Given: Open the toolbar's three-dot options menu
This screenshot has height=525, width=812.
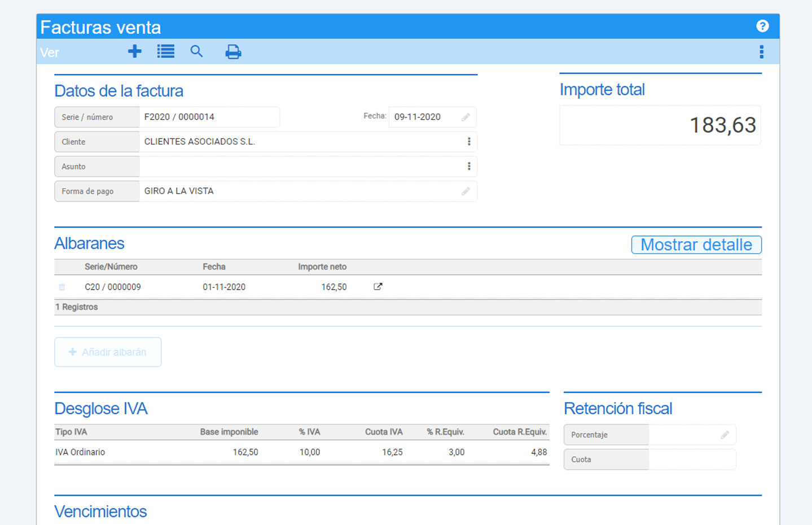Looking at the screenshot, I should (x=761, y=52).
